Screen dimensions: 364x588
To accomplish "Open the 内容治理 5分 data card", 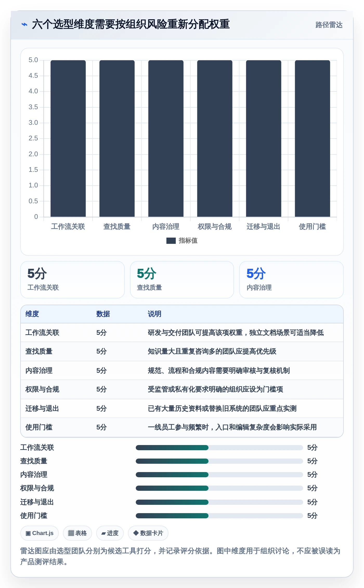I will (291, 280).
